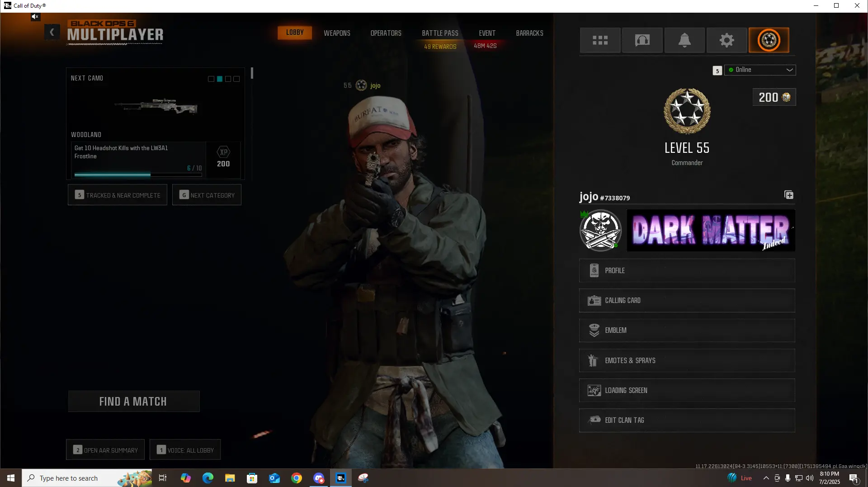Open the Calling Card customization button
The height and width of the screenshot is (487, 868).
pos(687,300)
